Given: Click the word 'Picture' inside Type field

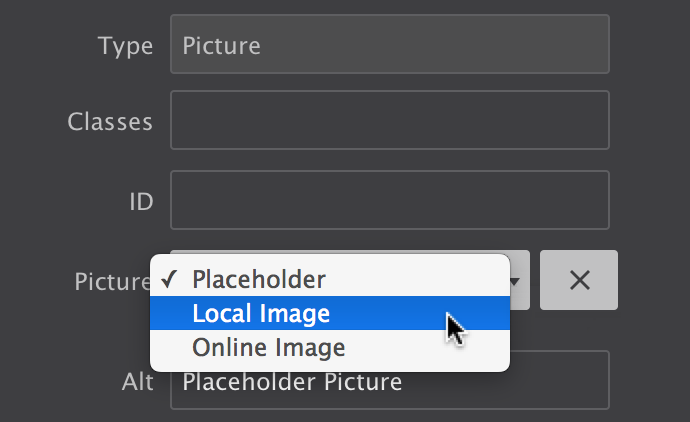Looking at the screenshot, I should [220, 45].
